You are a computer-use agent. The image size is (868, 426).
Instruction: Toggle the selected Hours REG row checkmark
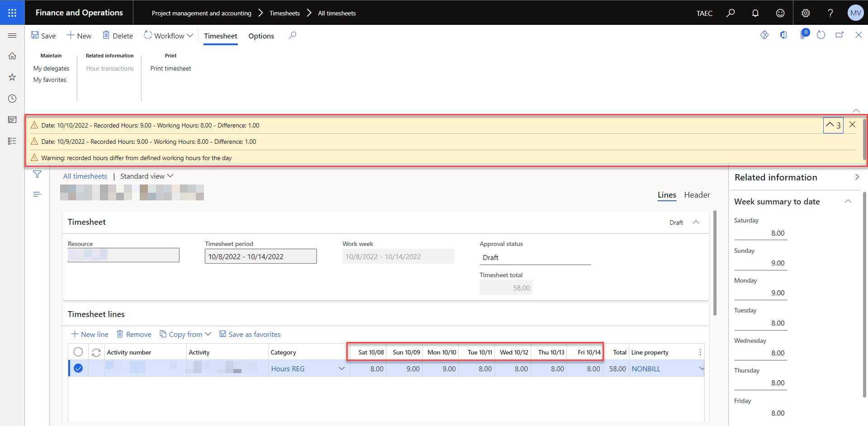(x=78, y=368)
